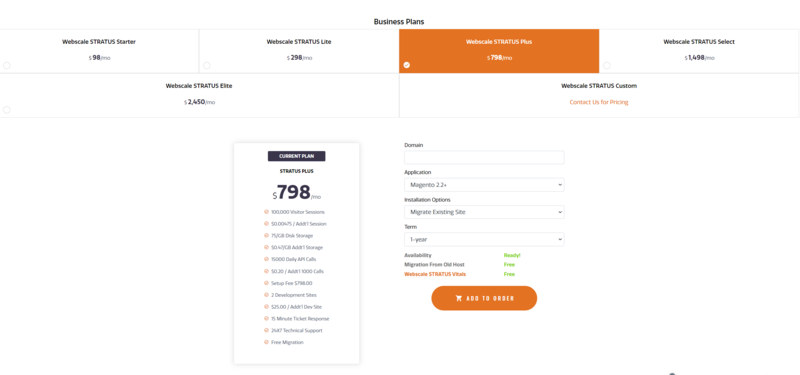Viewport: 800px width, 375px height.
Task: Click the 100,000 Visitor Sessions text
Action: click(x=298, y=212)
